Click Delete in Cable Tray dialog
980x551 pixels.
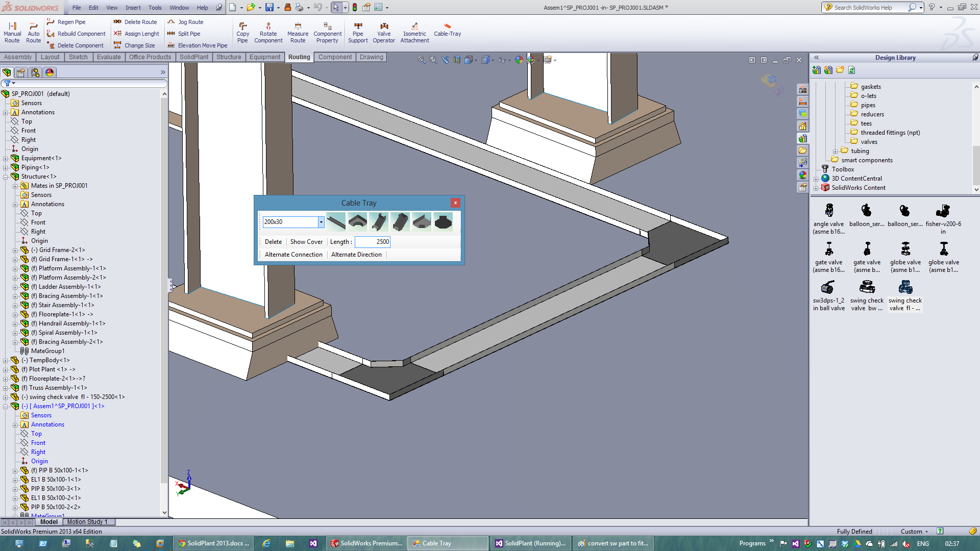coord(273,242)
